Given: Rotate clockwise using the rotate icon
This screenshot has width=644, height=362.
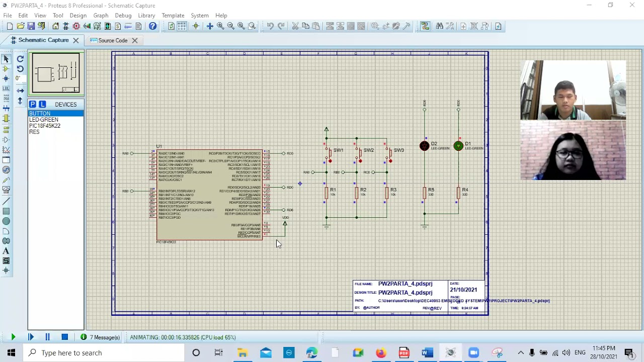Looking at the screenshot, I should pyautogui.click(x=20, y=59).
